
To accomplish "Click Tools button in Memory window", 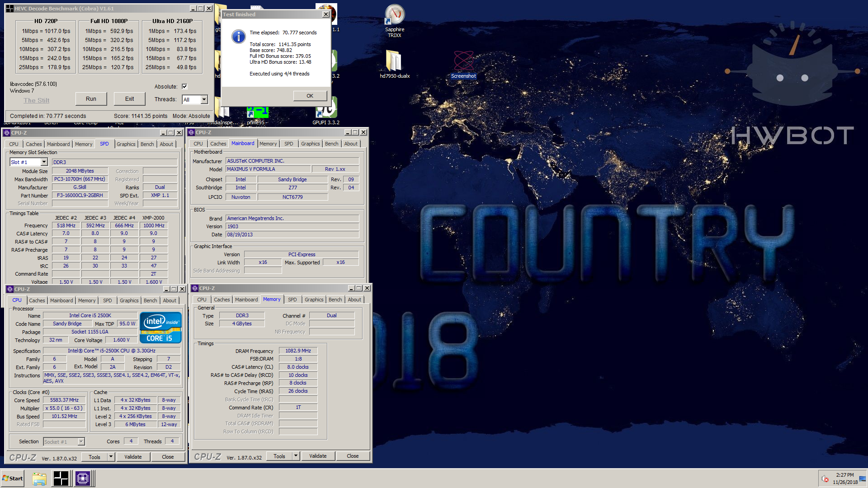I will 279,456.
